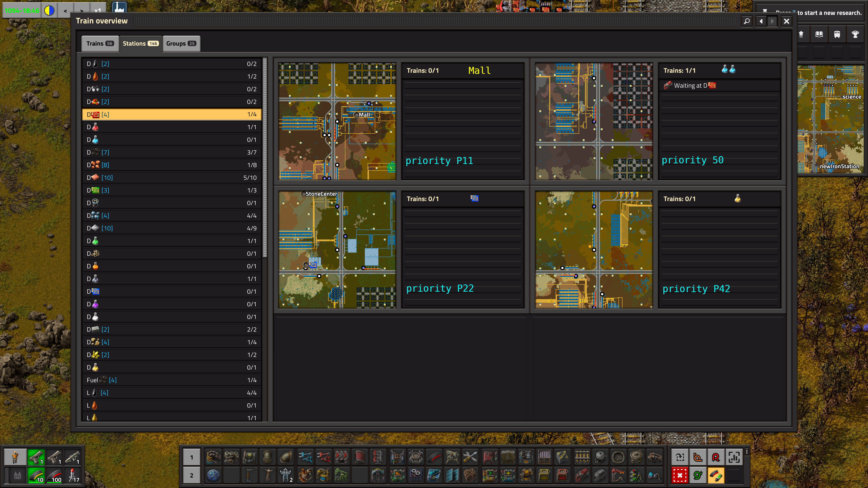Pick the big electric pole from quickbar
The height and width of the screenshot is (488, 868).
point(286,475)
